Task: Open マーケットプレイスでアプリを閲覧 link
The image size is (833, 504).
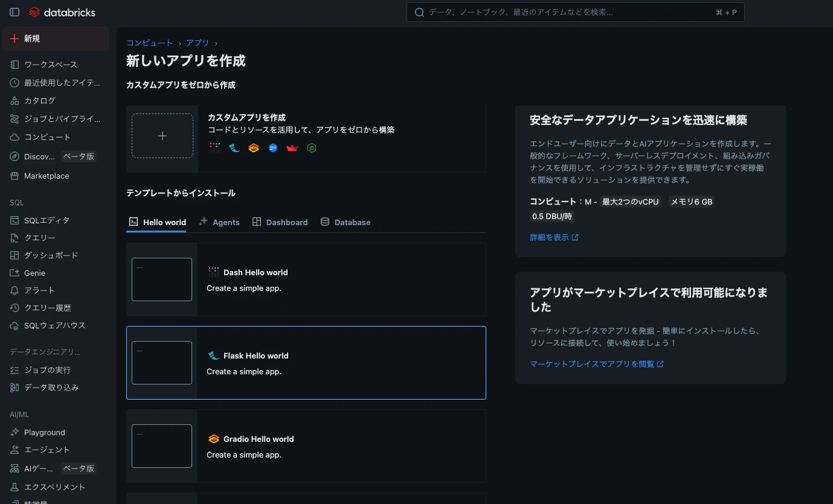Action: 597,364
